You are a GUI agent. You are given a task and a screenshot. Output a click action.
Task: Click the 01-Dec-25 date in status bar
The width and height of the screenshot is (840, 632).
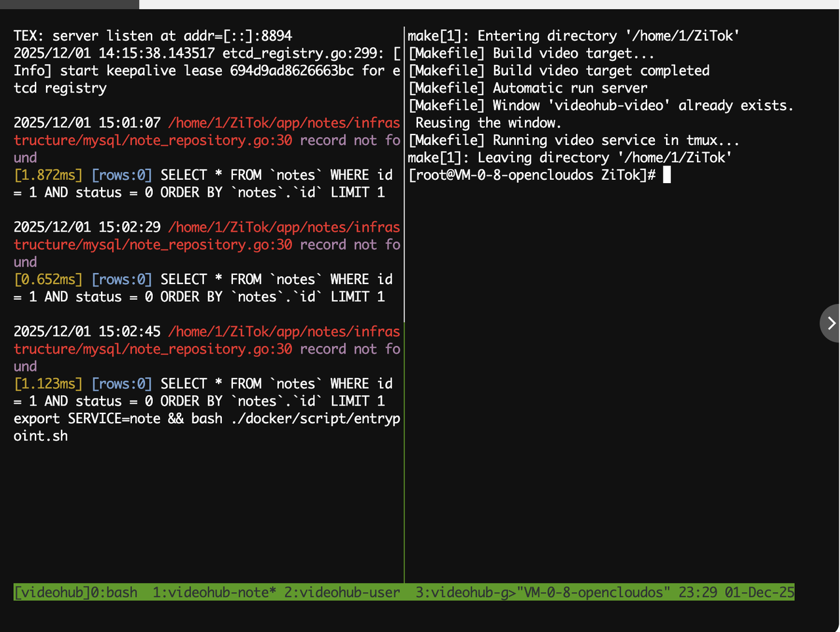[x=759, y=593]
